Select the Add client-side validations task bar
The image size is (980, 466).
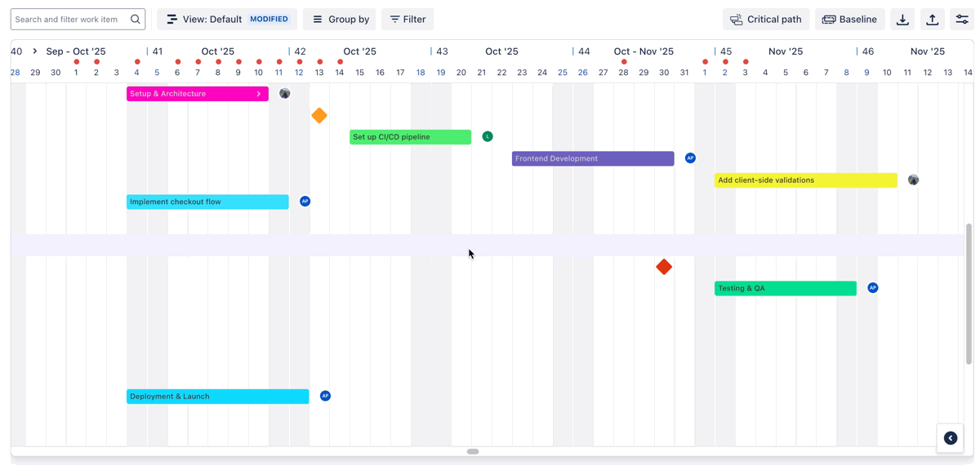click(805, 180)
